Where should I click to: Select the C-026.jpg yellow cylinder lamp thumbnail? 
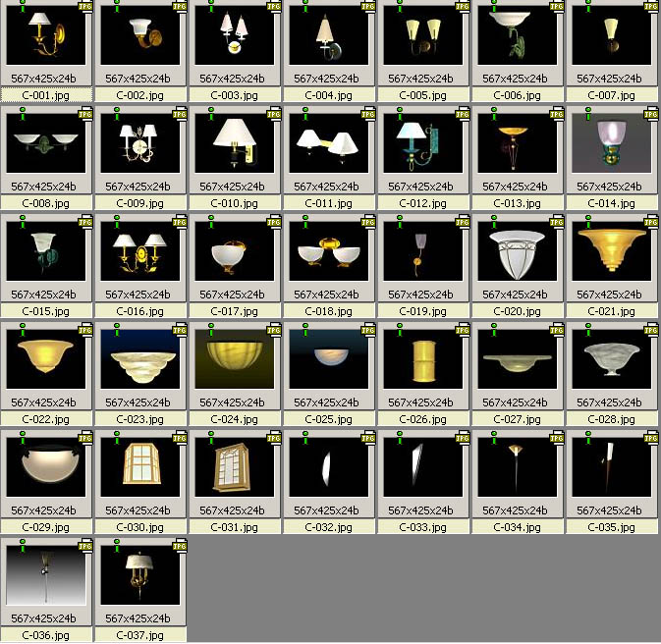[423, 359]
